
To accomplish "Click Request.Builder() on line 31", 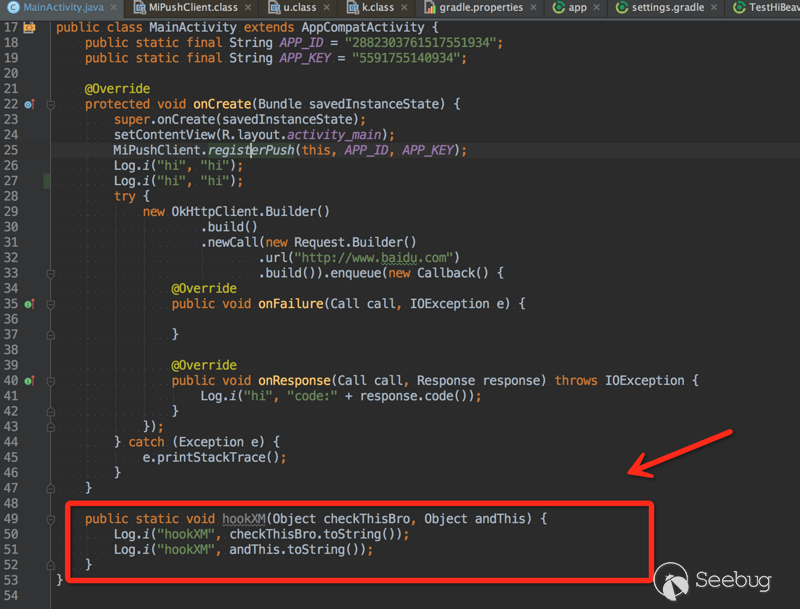I will tap(355, 242).
